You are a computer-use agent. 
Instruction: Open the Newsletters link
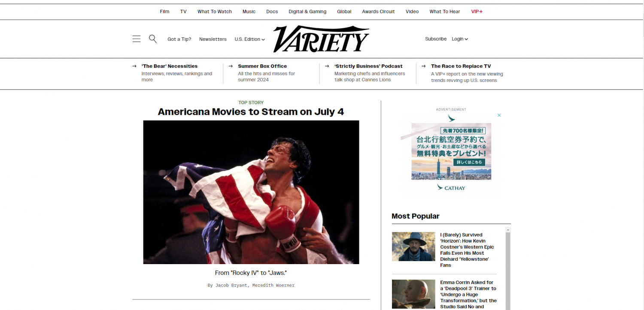[x=213, y=39]
